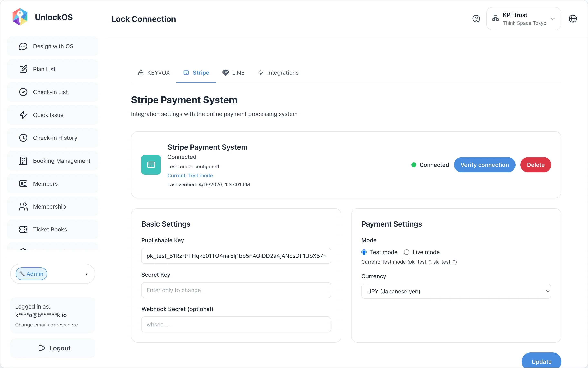Go to Plan List
This screenshot has height=368, width=588.
(52, 69)
